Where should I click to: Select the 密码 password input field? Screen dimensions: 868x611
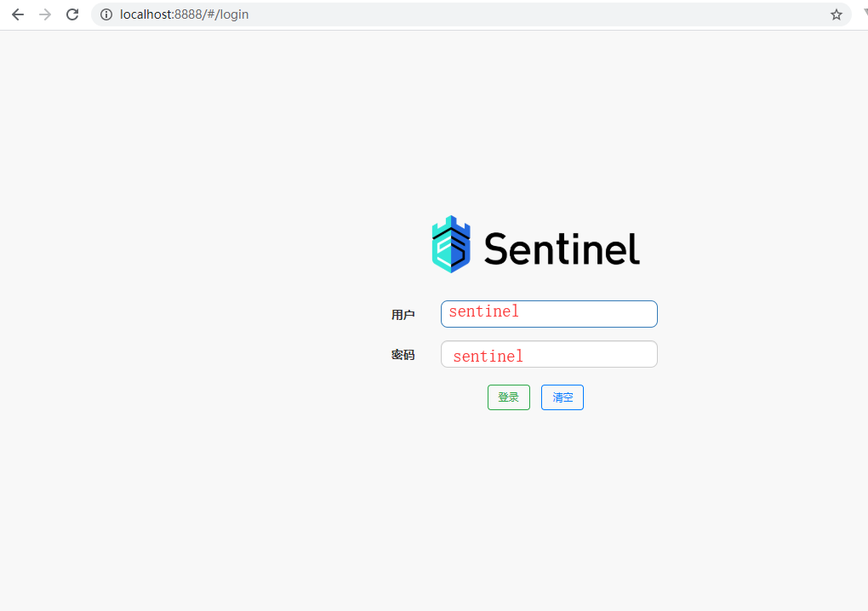(x=549, y=354)
